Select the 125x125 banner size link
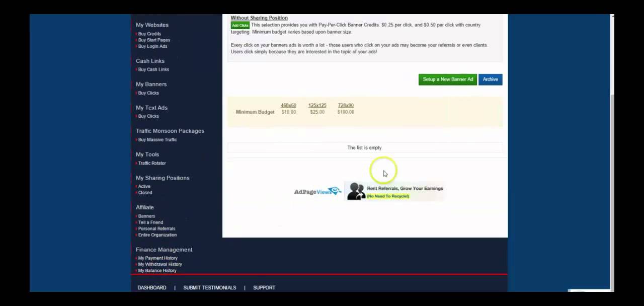This screenshot has width=644, height=306. tap(317, 105)
